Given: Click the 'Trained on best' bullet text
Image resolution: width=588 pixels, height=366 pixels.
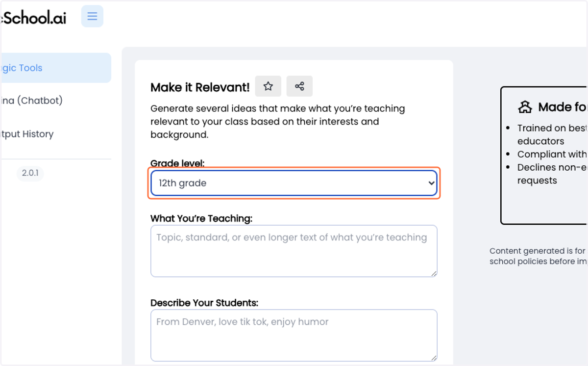Looking at the screenshot, I should tap(552, 134).
